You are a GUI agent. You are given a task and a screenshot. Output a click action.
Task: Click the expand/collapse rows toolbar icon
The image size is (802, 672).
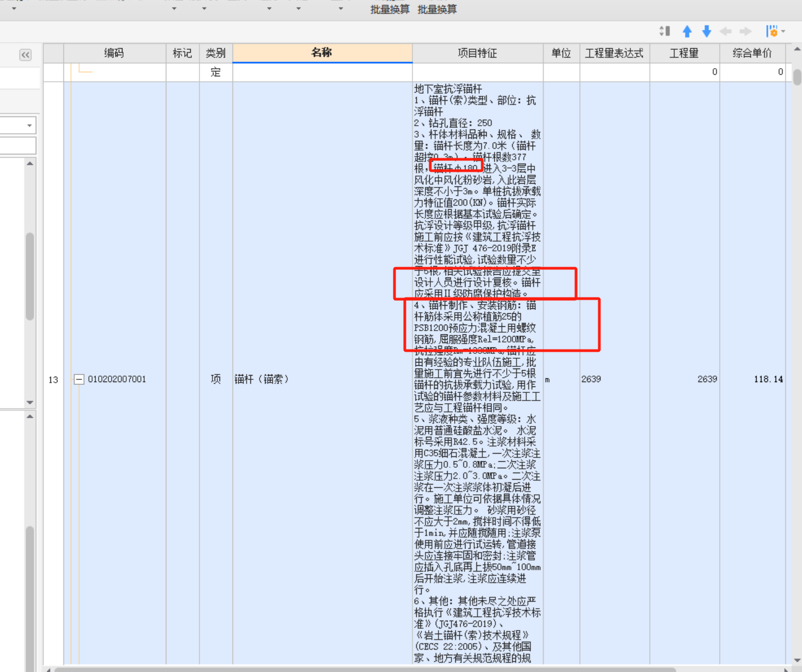pos(665,31)
